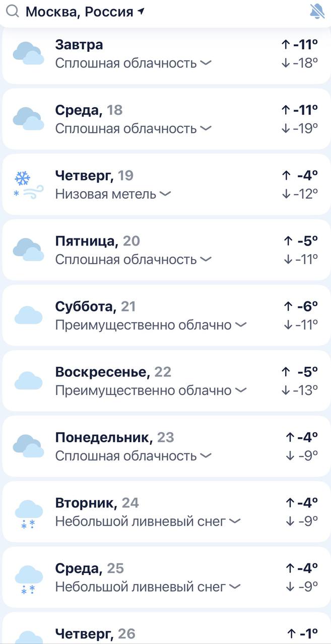The height and width of the screenshot is (644, 331).
Task: Expand the chevron for Пятница 20
Action: 205,260
